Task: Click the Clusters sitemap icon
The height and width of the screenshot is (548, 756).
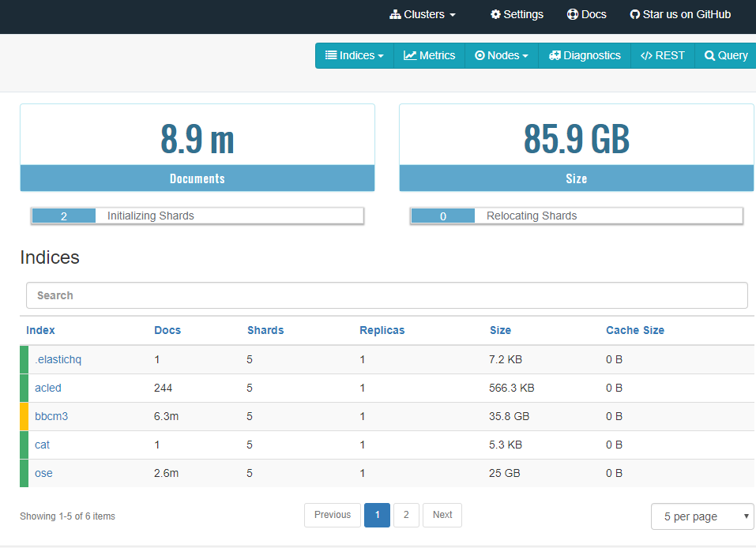Action: pos(394,14)
